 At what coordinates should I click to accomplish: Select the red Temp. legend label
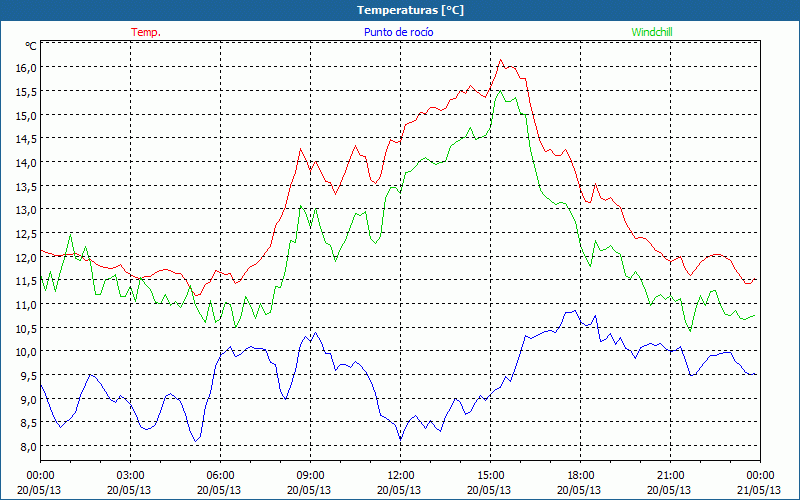[146, 32]
